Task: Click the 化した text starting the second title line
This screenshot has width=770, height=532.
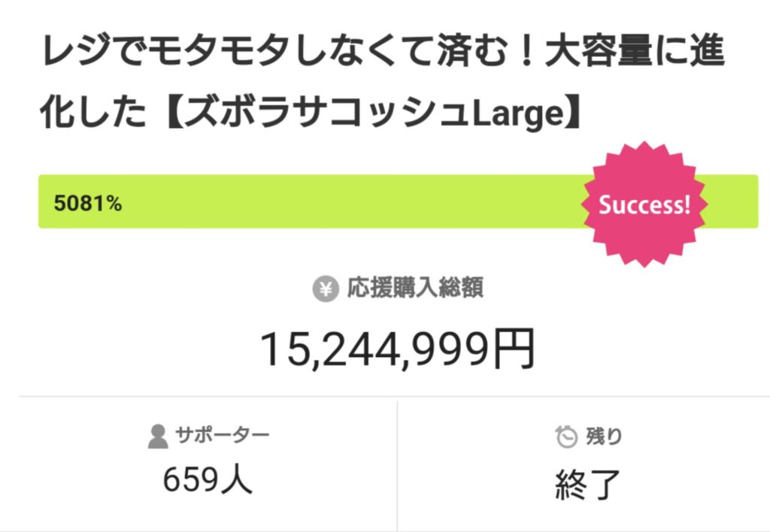Action: tap(93, 113)
